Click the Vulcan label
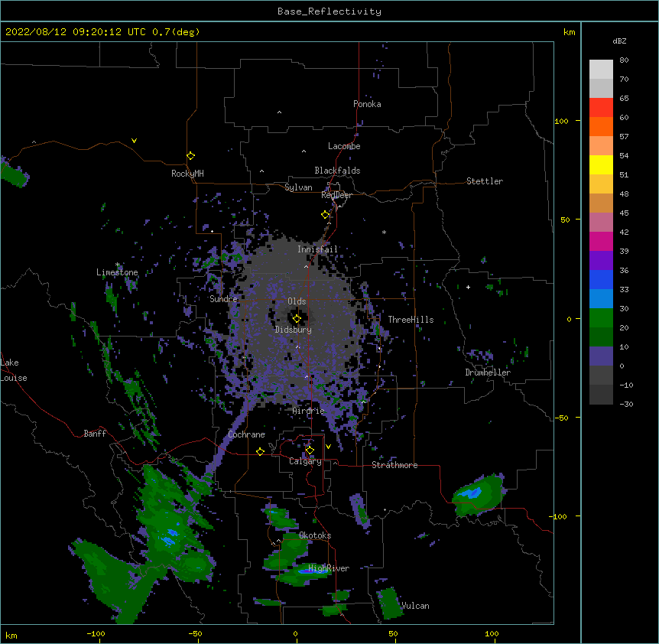This screenshot has width=659, height=644. coord(415,606)
